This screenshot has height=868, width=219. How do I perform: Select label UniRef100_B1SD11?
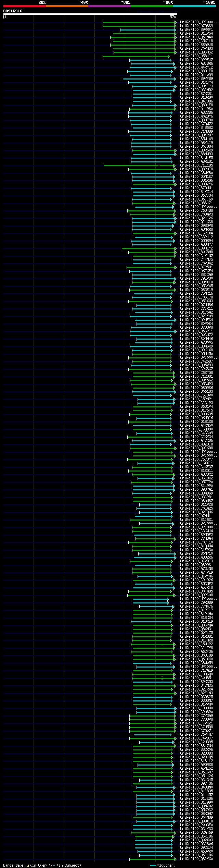tap(196, 471)
